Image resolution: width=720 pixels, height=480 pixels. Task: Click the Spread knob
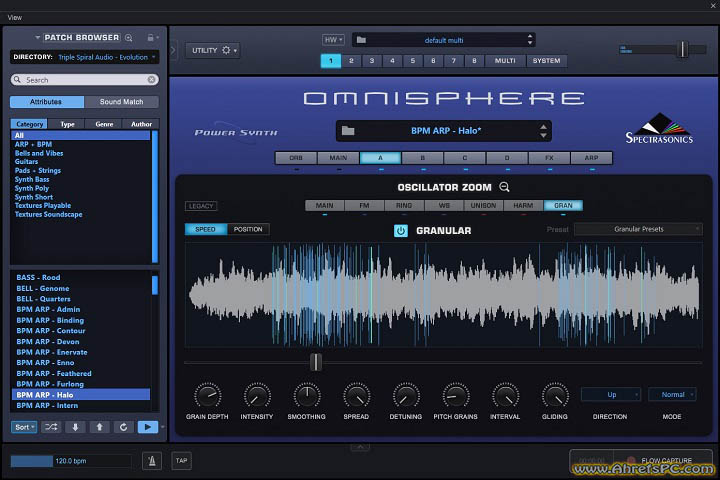pyautogui.click(x=356, y=395)
